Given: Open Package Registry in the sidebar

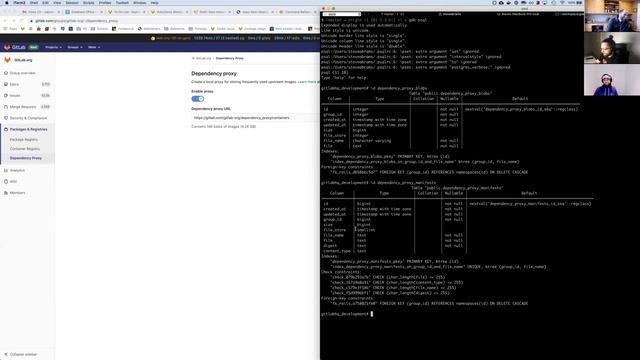Looking at the screenshot, I should click(x=24, y=140).
